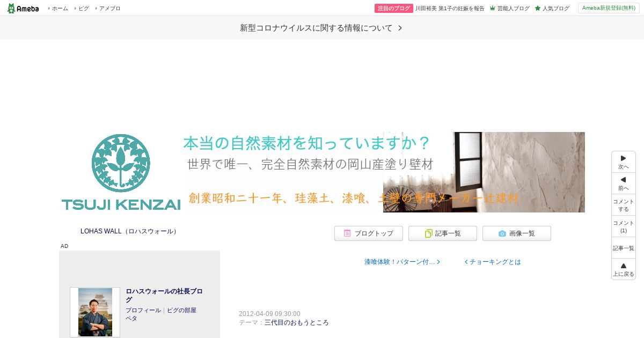The image size is (644, 338).
Task: Click the AD label
Action: click(x=64, y=246)
